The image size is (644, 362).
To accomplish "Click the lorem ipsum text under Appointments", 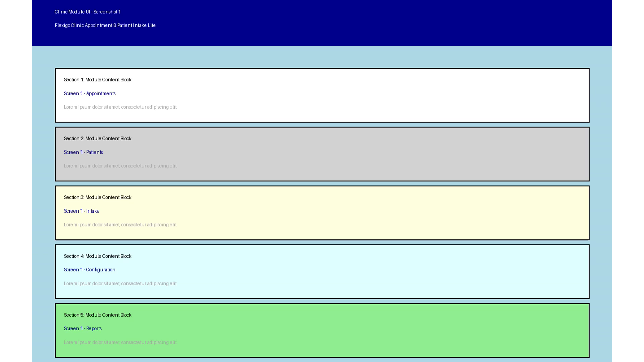I will (120, 107).
